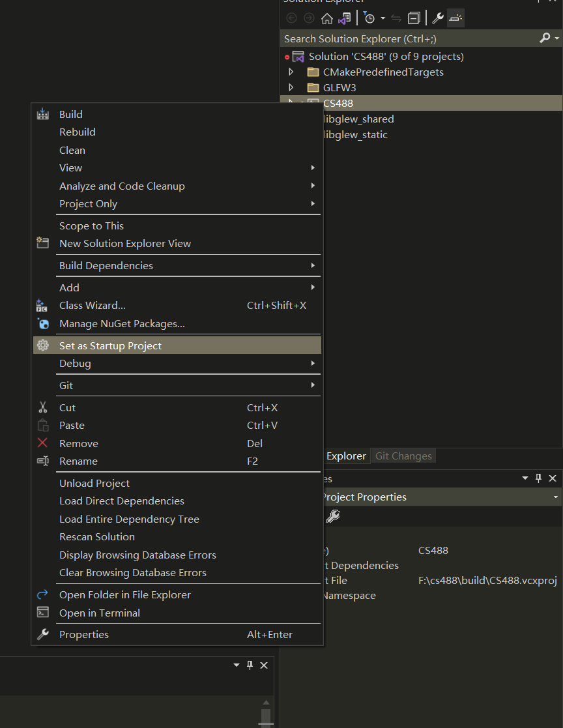Choose Load Entire Dependency Tree
The height and width of the screenshot is (728, 563).
177,519
